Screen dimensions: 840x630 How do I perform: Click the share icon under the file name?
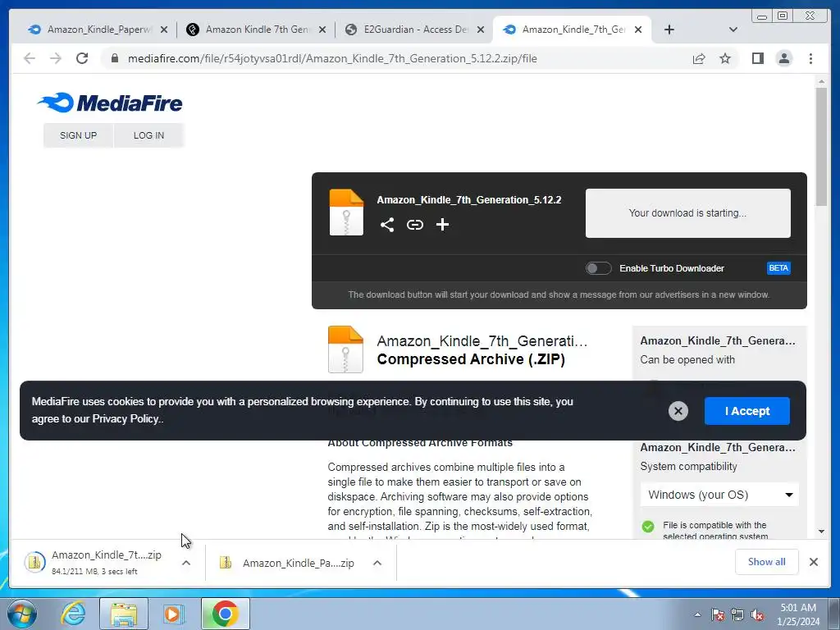(387, 225)
